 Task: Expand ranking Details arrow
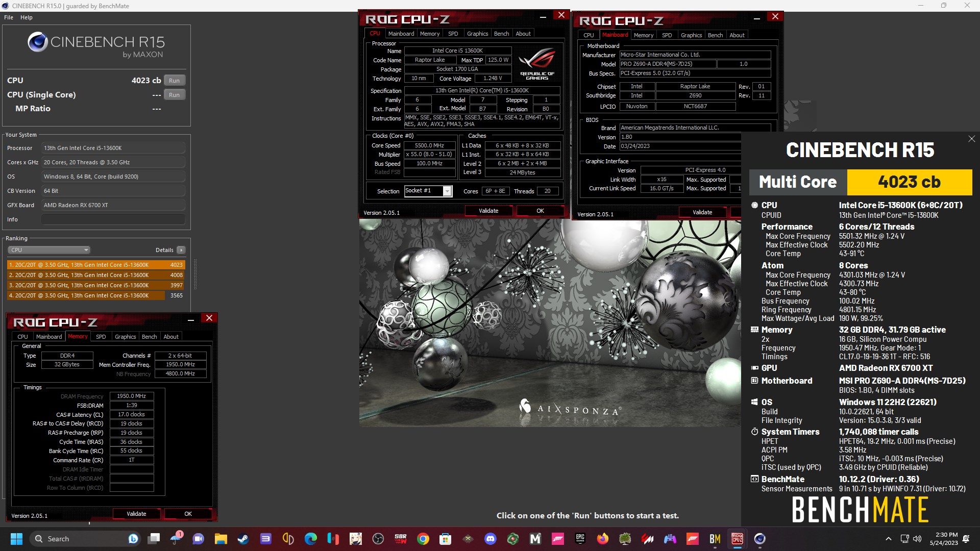pyautogui.click(x=181, y=250)
